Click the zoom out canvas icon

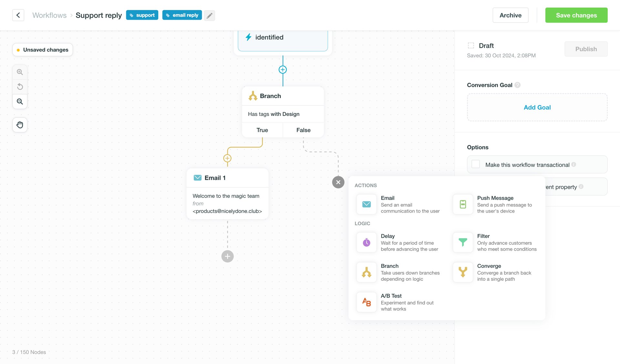[20, 101]
